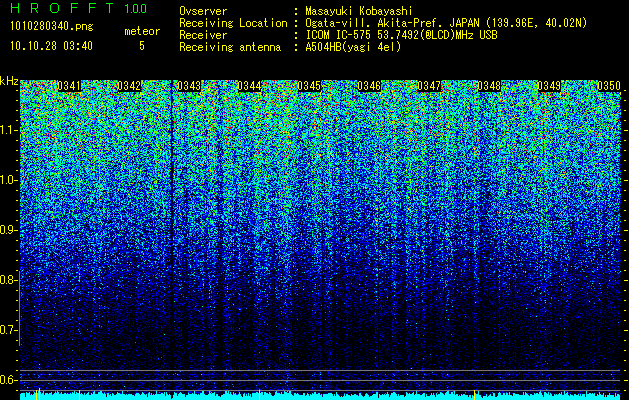Click the 0348 time marker
The width and height of the screenshot is (629, 400).
coord(489,86)
